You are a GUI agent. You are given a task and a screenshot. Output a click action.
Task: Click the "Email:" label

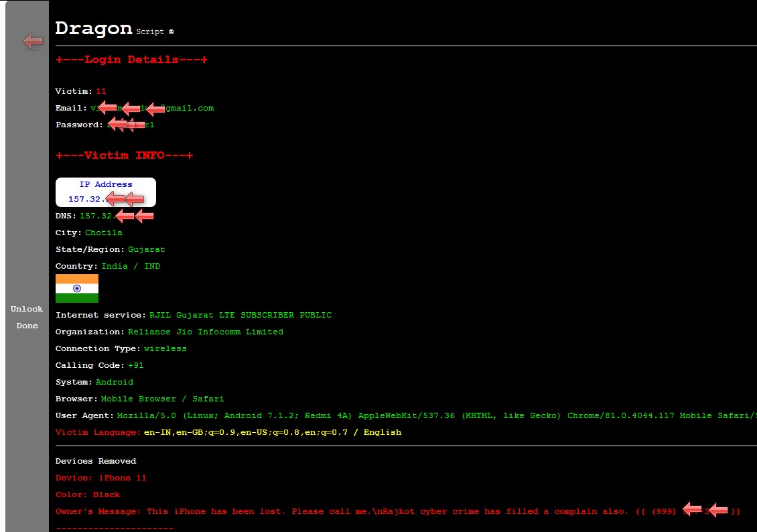71,108
